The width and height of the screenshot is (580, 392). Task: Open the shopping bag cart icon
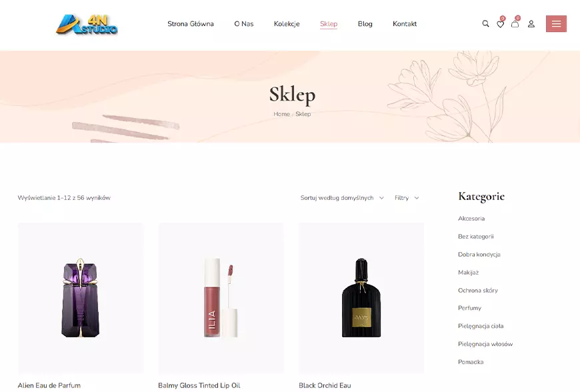(515, 24)
